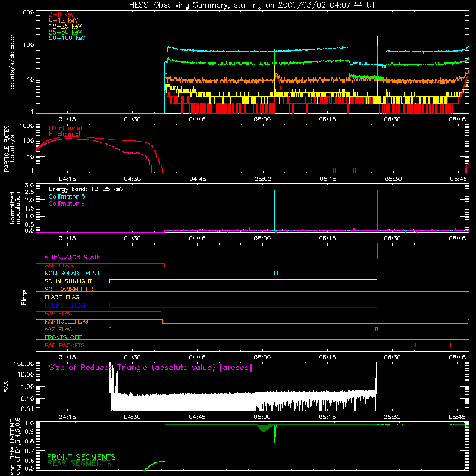Pick the yellow 12-25 keV legend entry in the counts panel
Screen dimensions: 476x476
tap(65, 26)
